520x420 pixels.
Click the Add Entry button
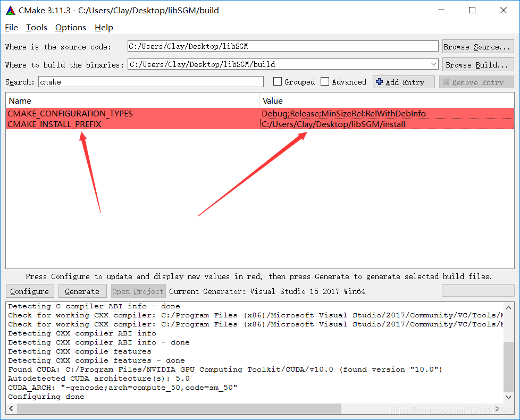tap(404, 82)
